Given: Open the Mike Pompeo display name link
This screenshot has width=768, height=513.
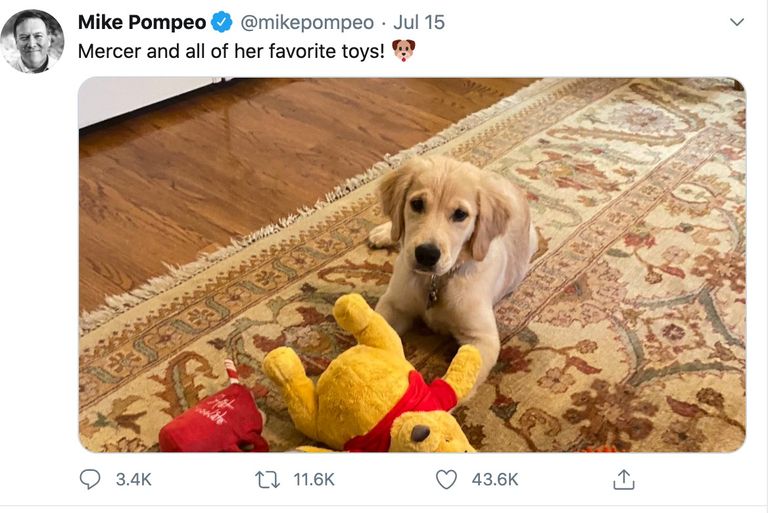Looking at the screenshot, I should [x=141, y=22].
